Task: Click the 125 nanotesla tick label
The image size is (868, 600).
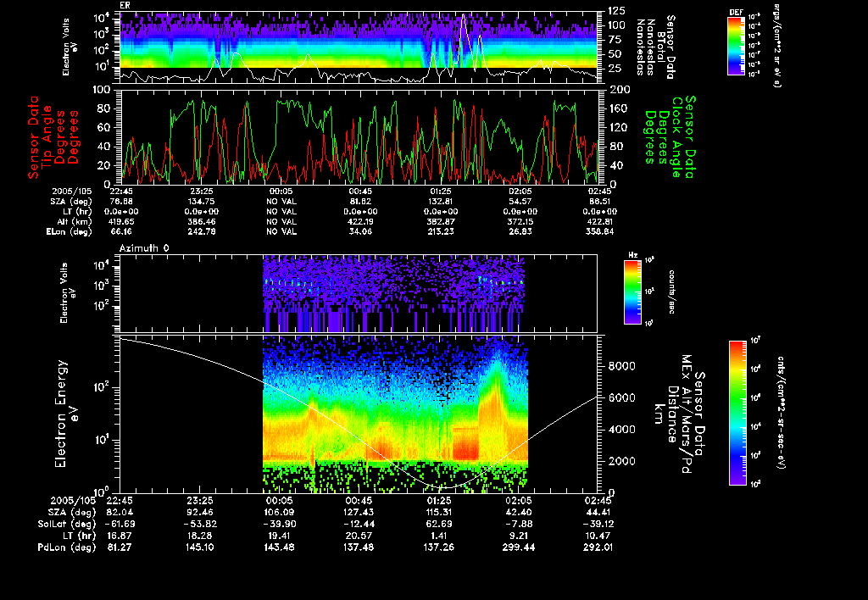Action: 617,11
